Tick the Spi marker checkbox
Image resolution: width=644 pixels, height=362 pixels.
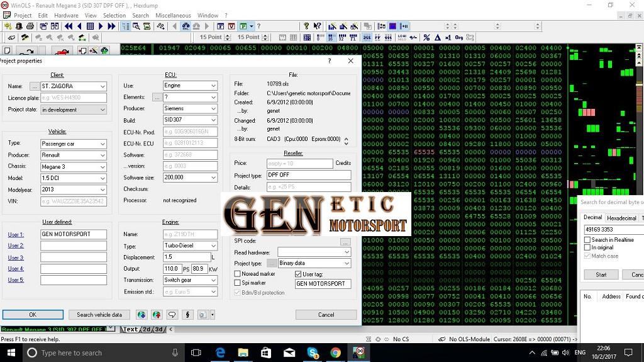point(238,283)
